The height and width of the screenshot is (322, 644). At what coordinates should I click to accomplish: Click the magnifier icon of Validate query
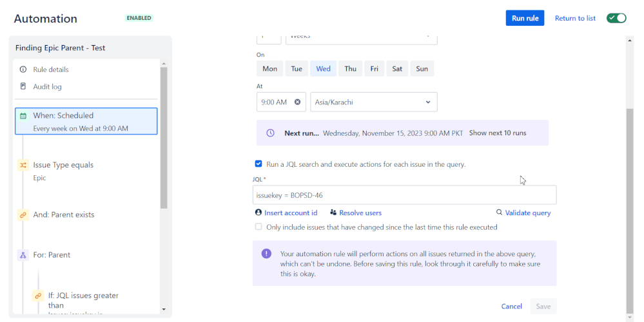tap(499, 213)
